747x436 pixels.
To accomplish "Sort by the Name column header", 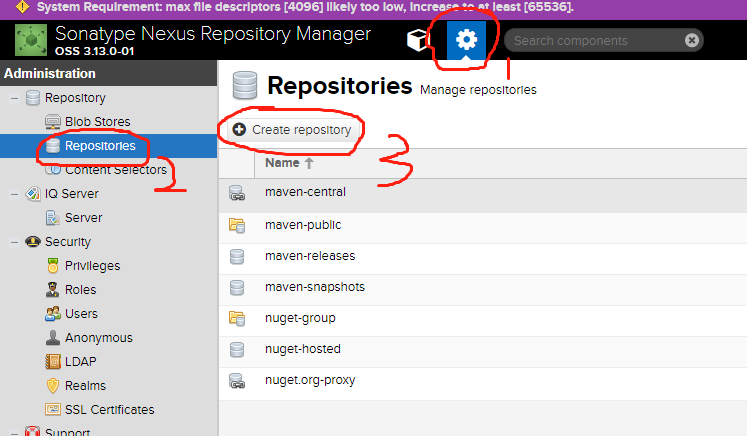I will click(289, 163).
